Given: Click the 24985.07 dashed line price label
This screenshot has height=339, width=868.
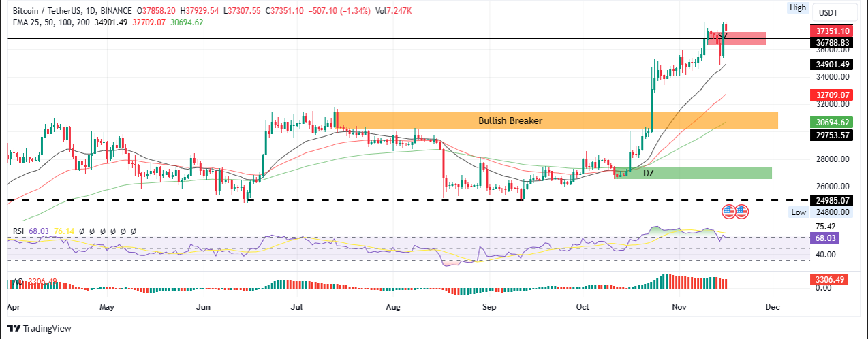Looking at the screenshot, I should (x=832, y=201).
